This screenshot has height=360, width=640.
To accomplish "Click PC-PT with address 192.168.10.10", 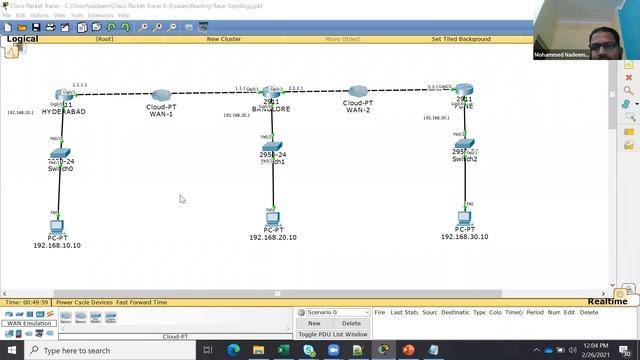I will pyautogui.click(x=57, y=227).
